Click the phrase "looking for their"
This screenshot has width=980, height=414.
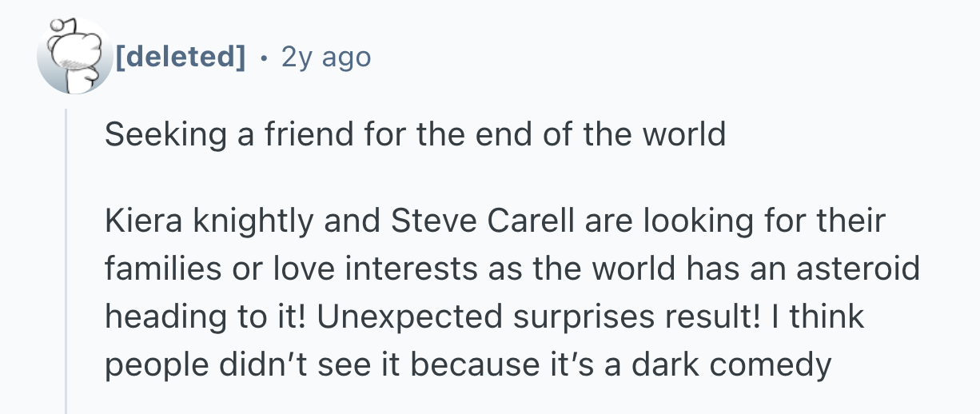(x=753, y=221)
